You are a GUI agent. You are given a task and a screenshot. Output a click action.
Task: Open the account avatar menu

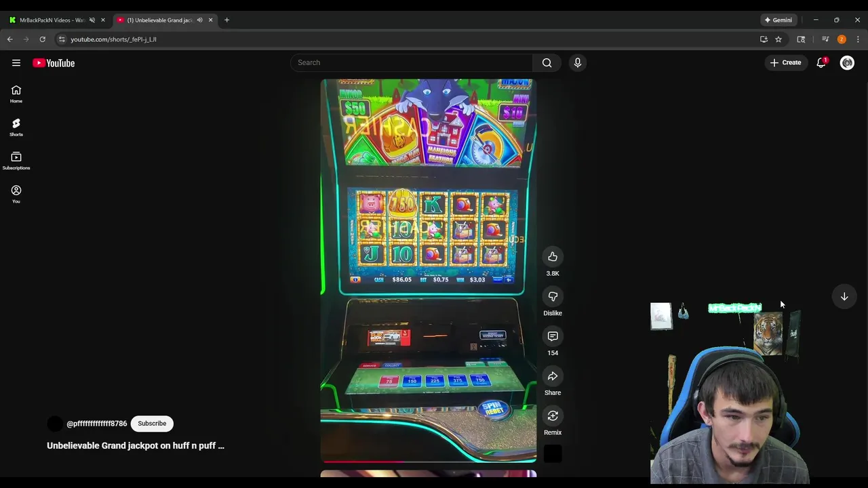click(x=847, y=62)
